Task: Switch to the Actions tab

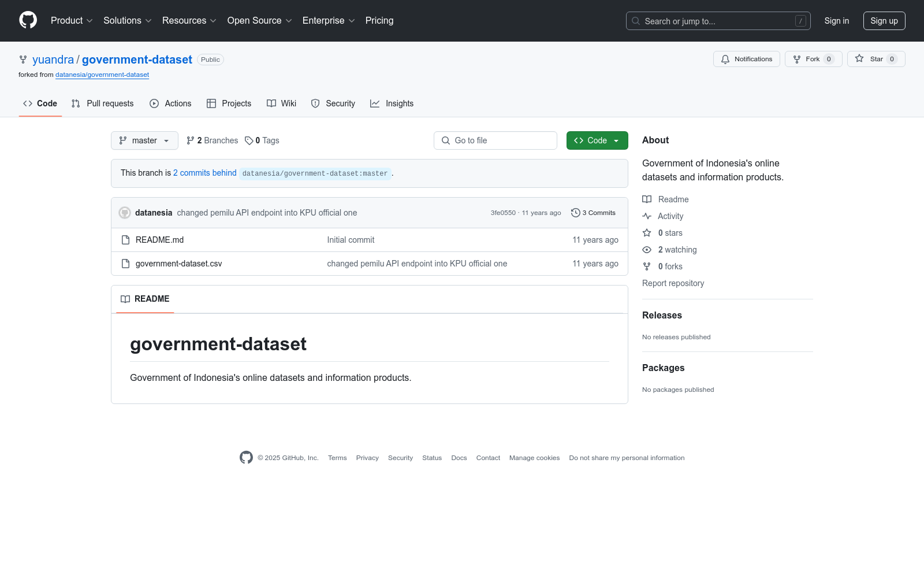Action: pos(170,103)
